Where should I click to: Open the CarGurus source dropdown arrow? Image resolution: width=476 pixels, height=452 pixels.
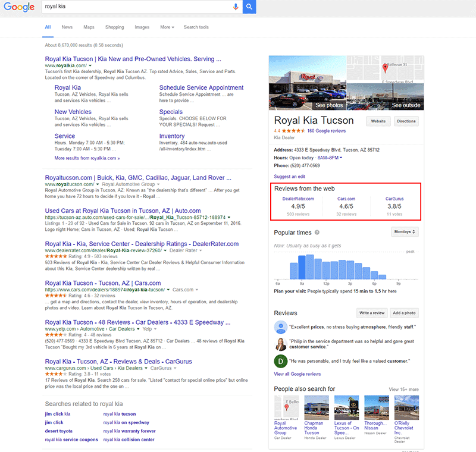[x=175, y=368]
